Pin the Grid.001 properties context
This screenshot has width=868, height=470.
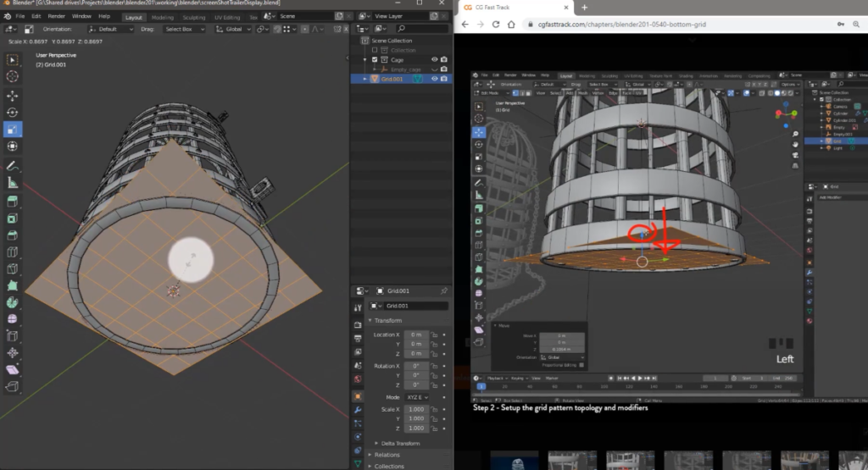[444, 290]
